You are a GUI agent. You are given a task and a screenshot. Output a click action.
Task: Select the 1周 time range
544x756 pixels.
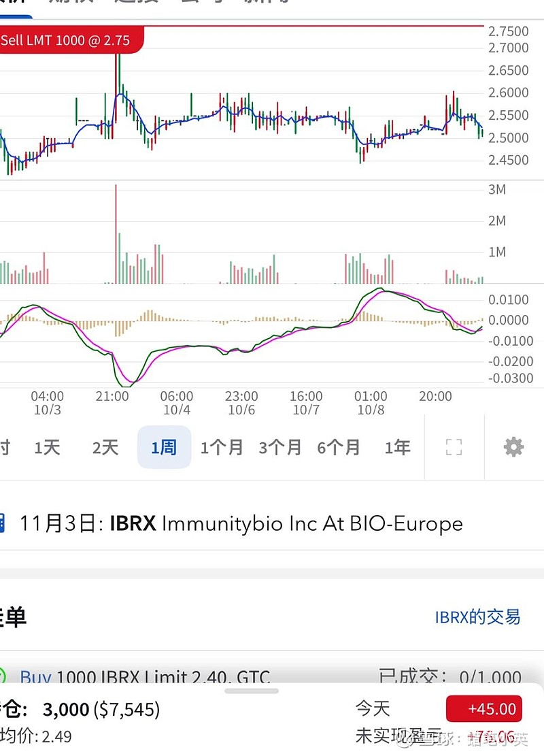(164, 447)
